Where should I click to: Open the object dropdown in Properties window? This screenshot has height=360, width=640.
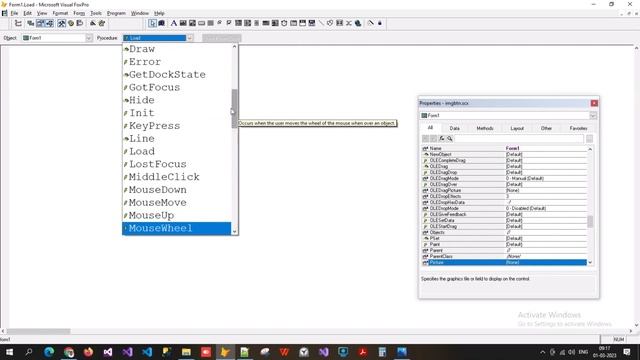(593, 116)
